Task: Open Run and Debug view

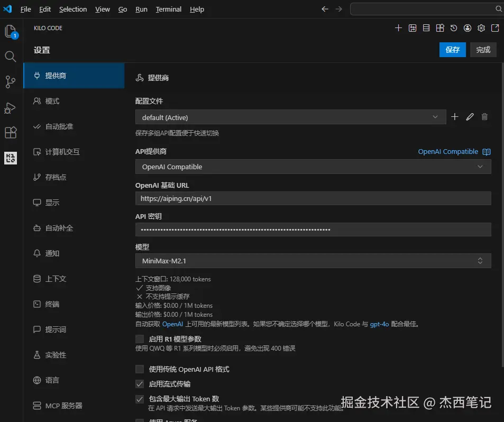Action: click(x=10, y=108)
